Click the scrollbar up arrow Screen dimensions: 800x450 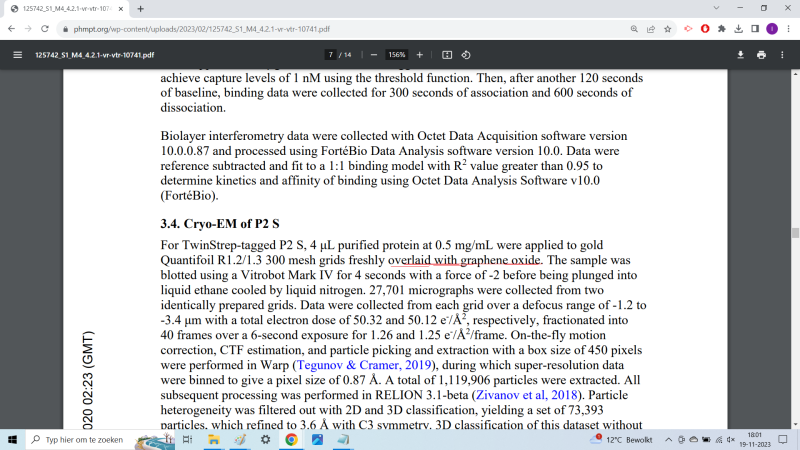coord(795,74)
